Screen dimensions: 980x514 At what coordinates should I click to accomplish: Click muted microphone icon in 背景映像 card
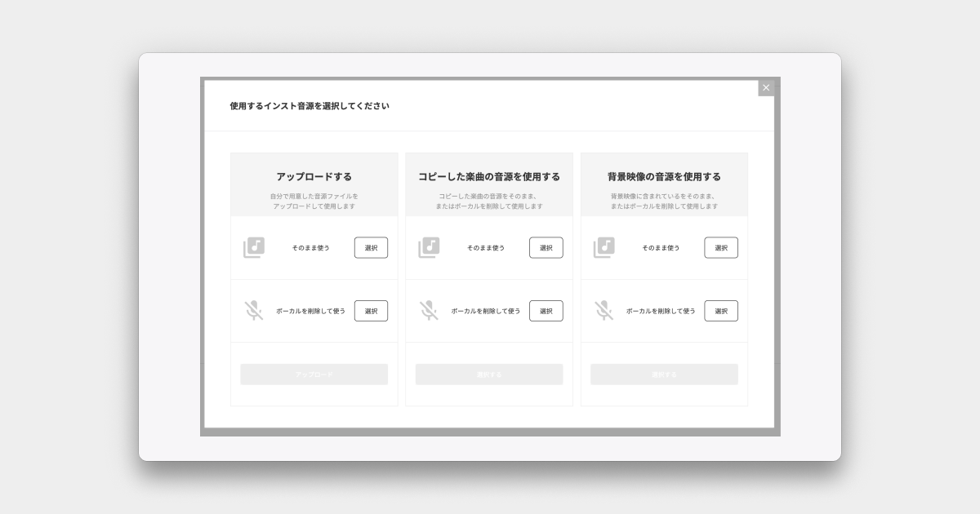pos(604,311)
